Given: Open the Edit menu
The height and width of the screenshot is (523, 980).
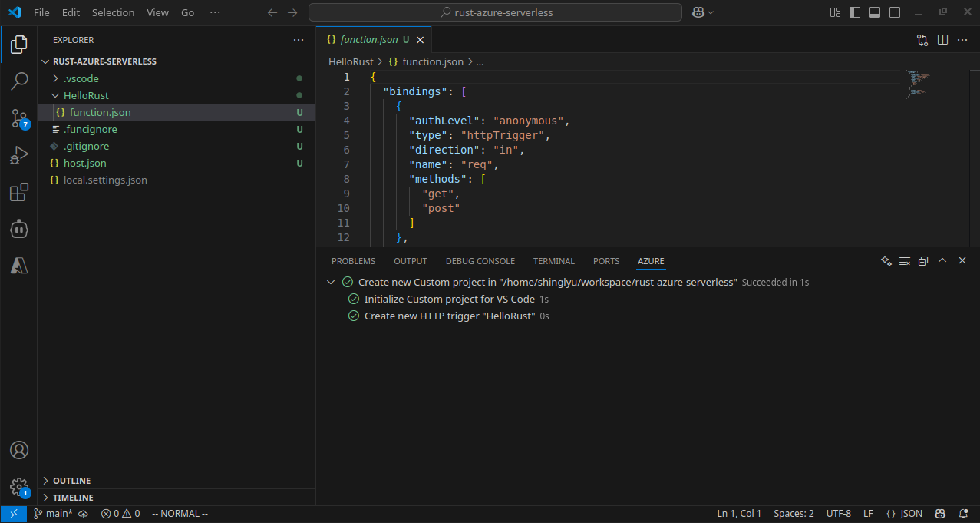Looking at the screenshot, I should click(71, 12).
